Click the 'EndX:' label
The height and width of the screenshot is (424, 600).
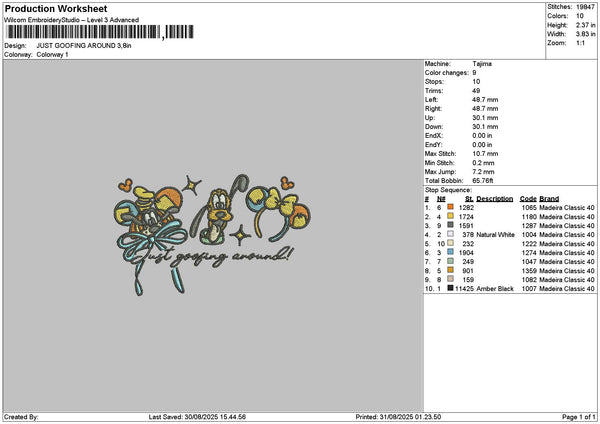point(434,135)
